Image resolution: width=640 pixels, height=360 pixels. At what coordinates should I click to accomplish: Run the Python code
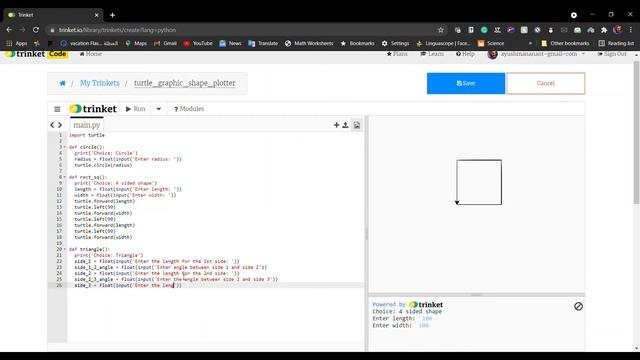tap(136, 109)
